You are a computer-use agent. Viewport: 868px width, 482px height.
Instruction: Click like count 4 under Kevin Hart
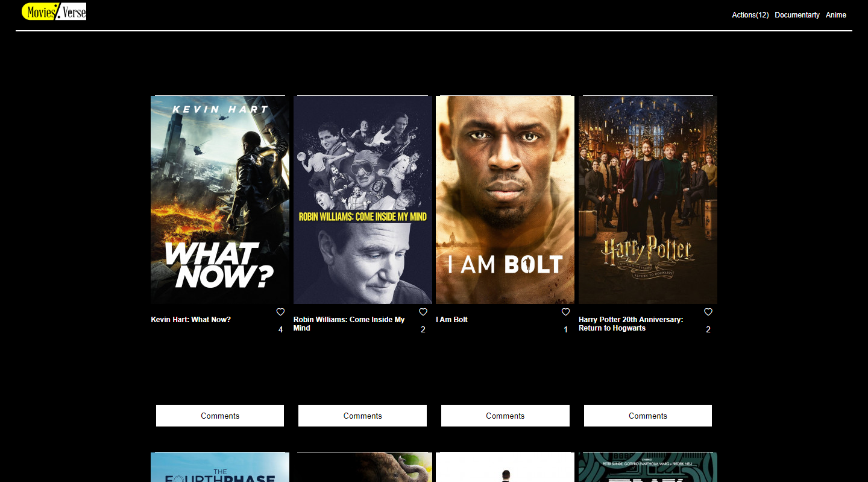[280, 330]
